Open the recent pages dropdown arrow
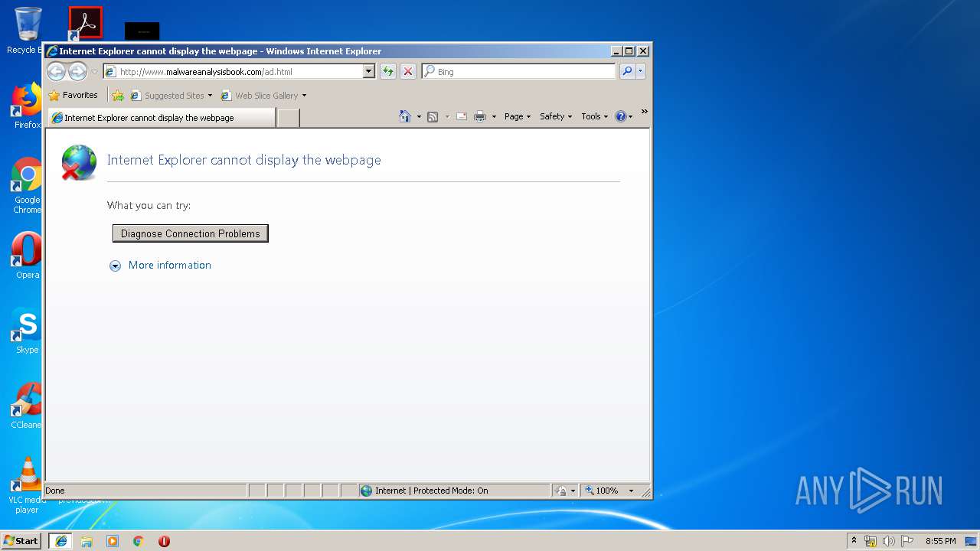 coord(94,72)
